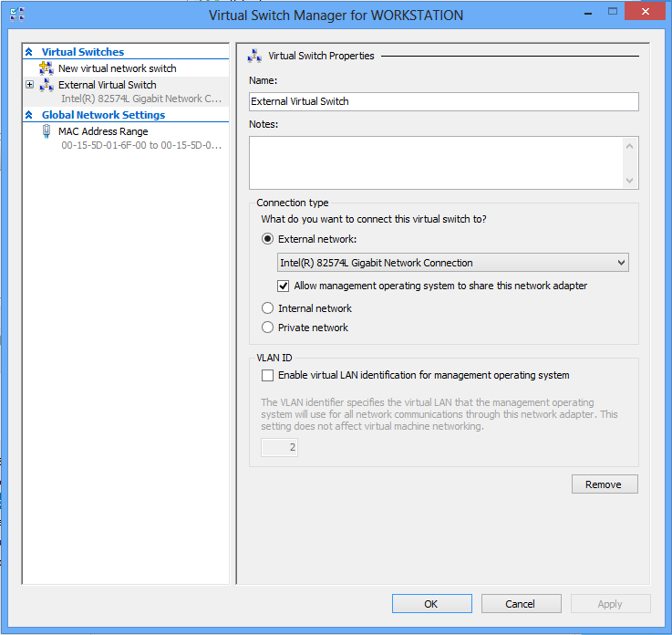This screenshot has width=672, height=635.
Task: Close the Virtual Switch Manager window
Action: tap(645, 12)
